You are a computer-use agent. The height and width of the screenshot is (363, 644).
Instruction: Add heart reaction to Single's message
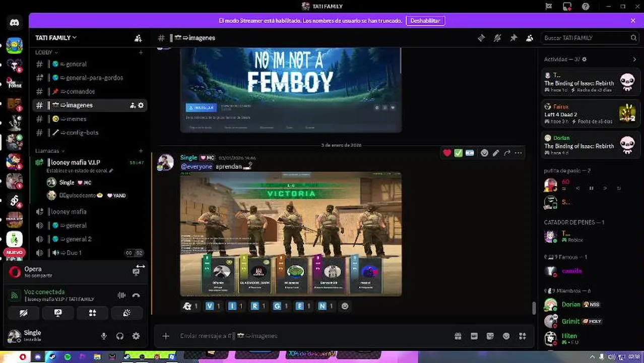pos(447,153)
